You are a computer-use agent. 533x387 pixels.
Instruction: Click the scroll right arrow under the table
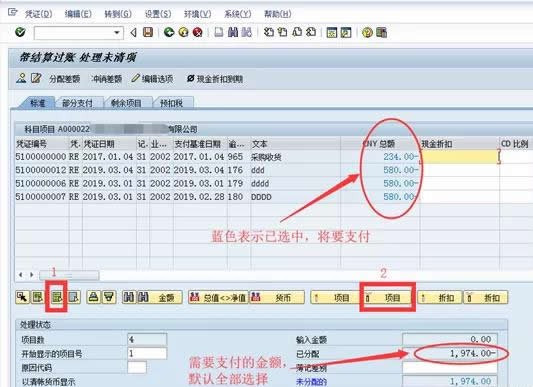pyautogui.click(x=32, y=275)
